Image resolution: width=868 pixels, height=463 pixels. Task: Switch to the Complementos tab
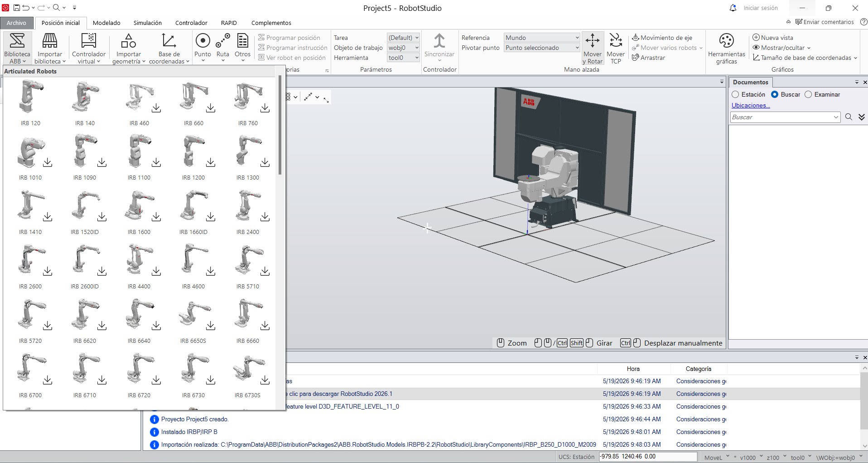click(271, 23)
